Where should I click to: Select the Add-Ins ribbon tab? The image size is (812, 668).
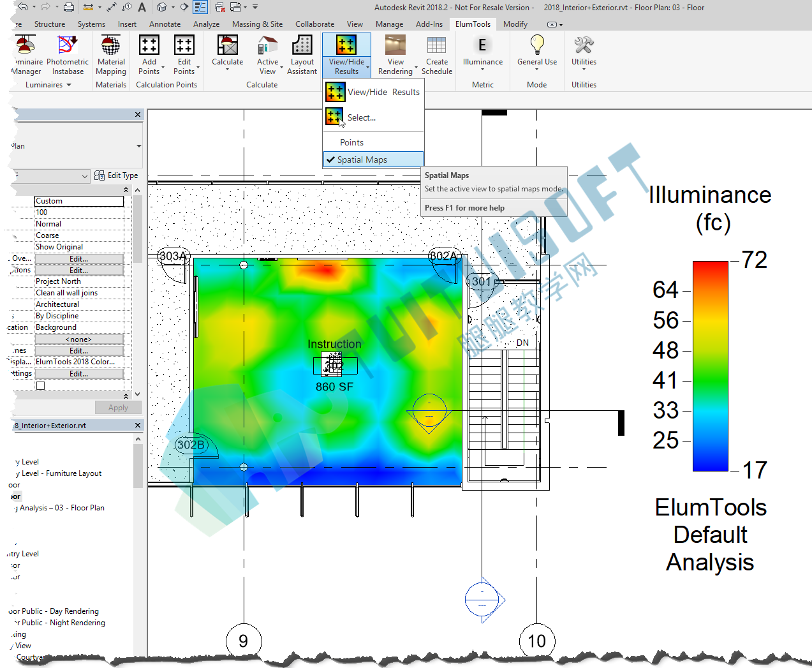point(429,24)
